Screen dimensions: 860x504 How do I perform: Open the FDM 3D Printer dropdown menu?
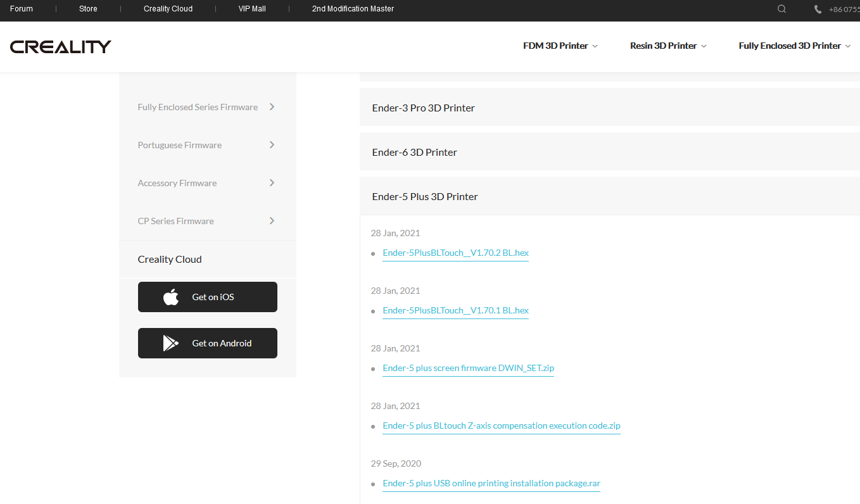tap(560, 46)
